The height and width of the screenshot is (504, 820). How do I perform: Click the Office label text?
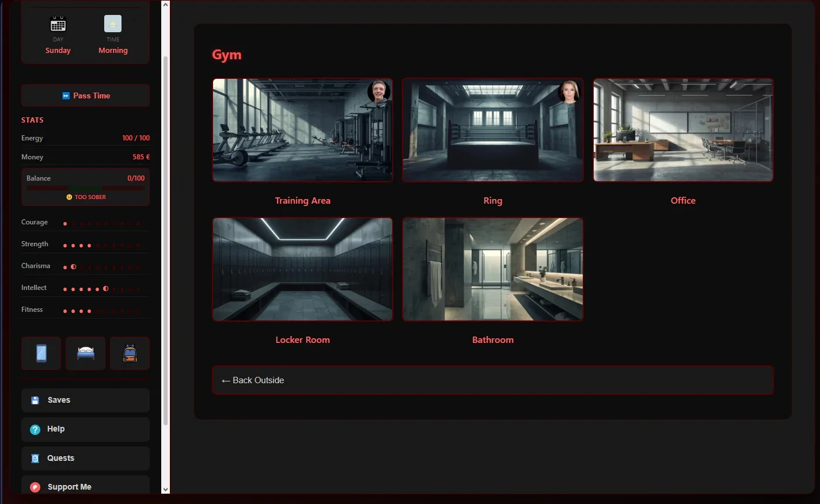tap(684, 201)
